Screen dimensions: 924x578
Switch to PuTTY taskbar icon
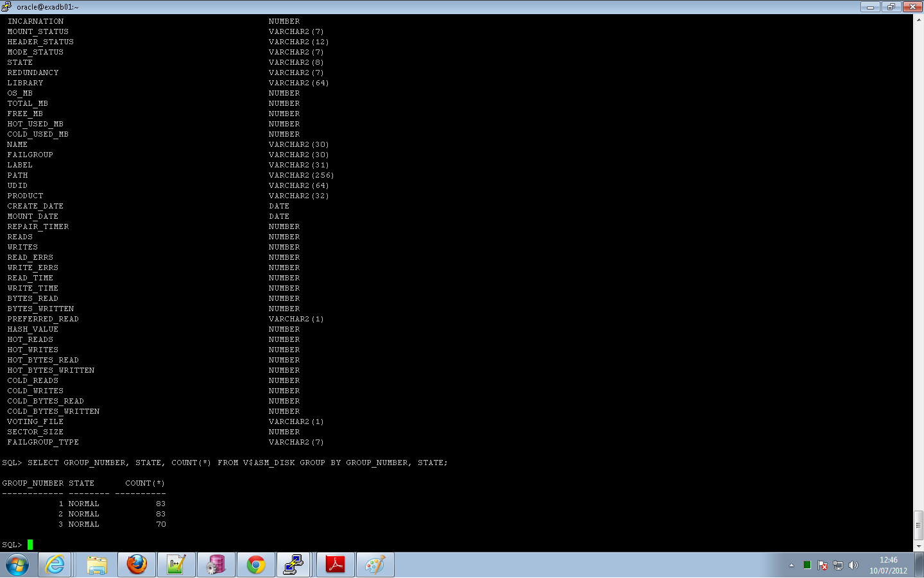294,565
